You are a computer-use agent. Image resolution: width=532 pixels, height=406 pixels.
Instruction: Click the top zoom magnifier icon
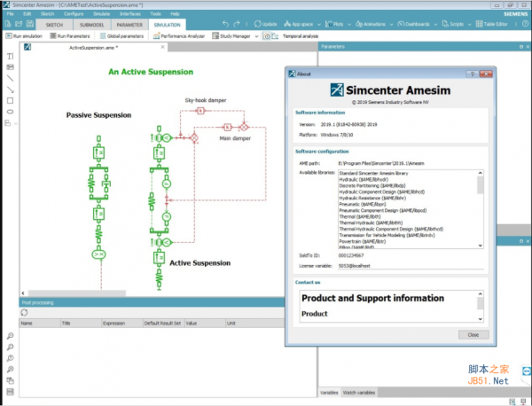[11, 336]
